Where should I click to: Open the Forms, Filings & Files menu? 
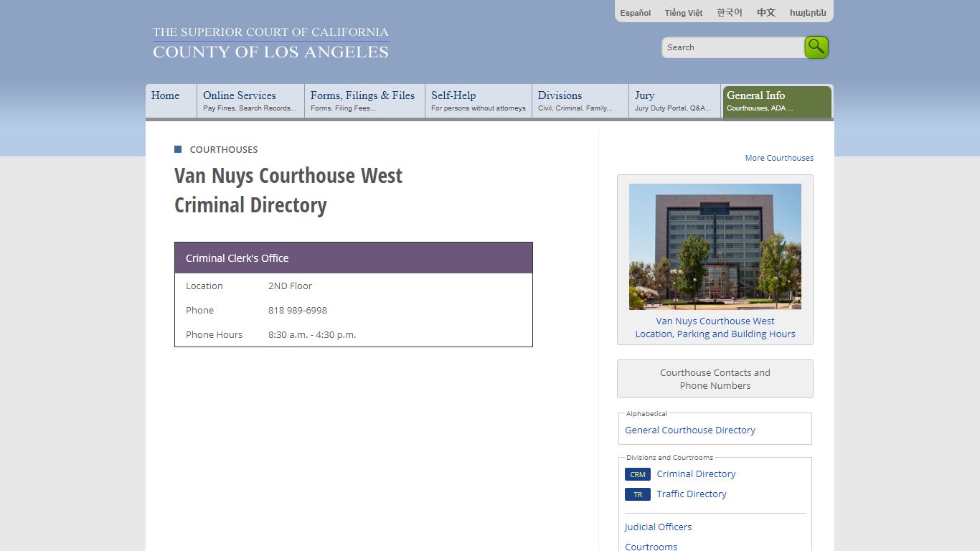pyautogui.click(x=365, y=101)
